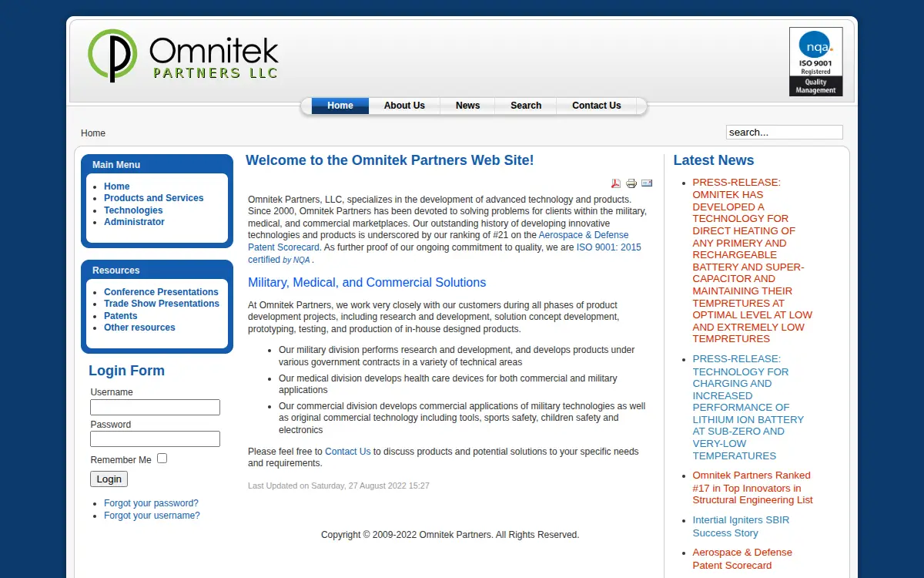This screenshot has height=578, width=924.
Task: Open the Patents resource link
Action: [121, 316]
